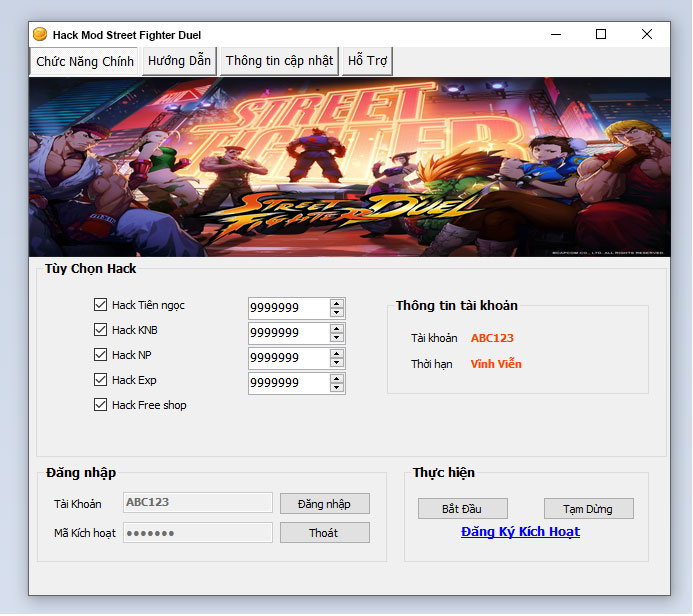This screenshot has width=693, height=616.
Task: Click the ABC123 account name text
Action: coord(492,338)
